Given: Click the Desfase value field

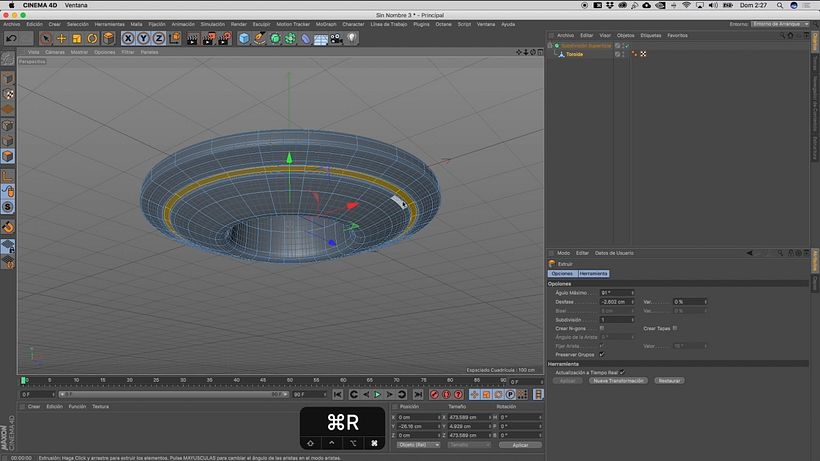Looking at the screenshot, I should point(615,302).
